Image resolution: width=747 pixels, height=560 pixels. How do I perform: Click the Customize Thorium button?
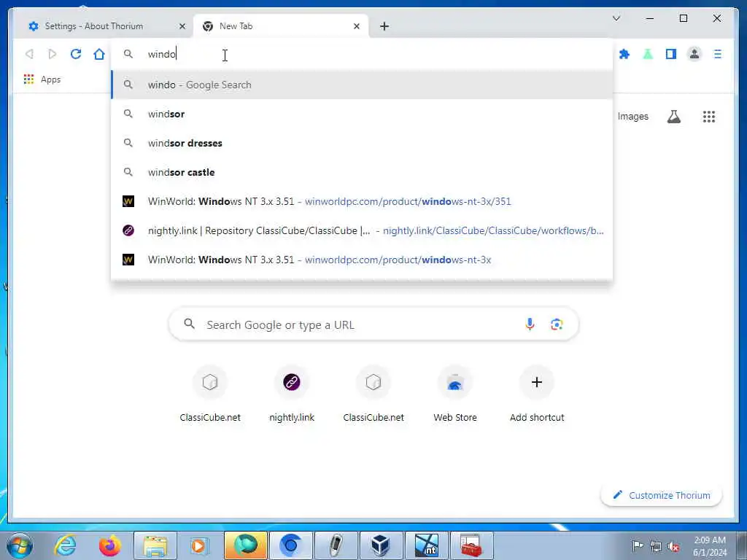(x=661, y=495)
